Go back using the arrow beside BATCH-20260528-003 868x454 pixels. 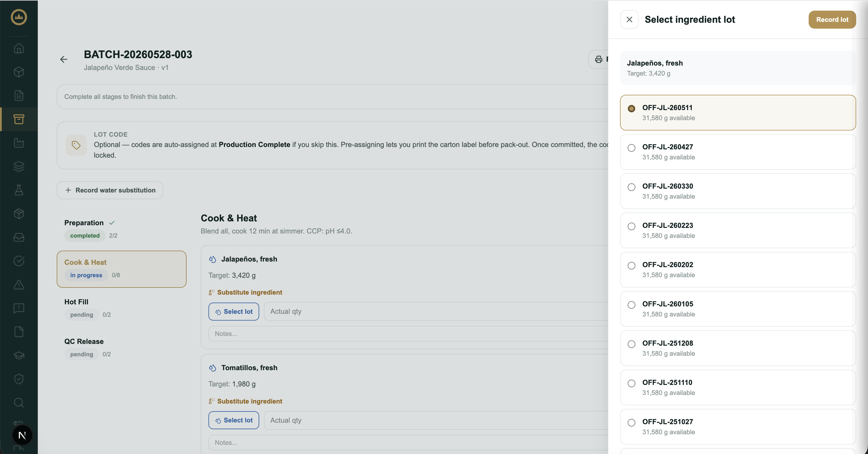coord(64,59)
